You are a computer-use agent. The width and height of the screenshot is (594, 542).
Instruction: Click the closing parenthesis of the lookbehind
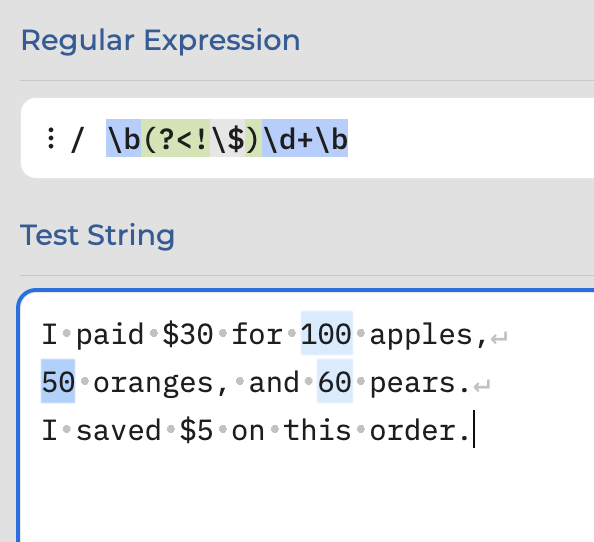[253, 138]
